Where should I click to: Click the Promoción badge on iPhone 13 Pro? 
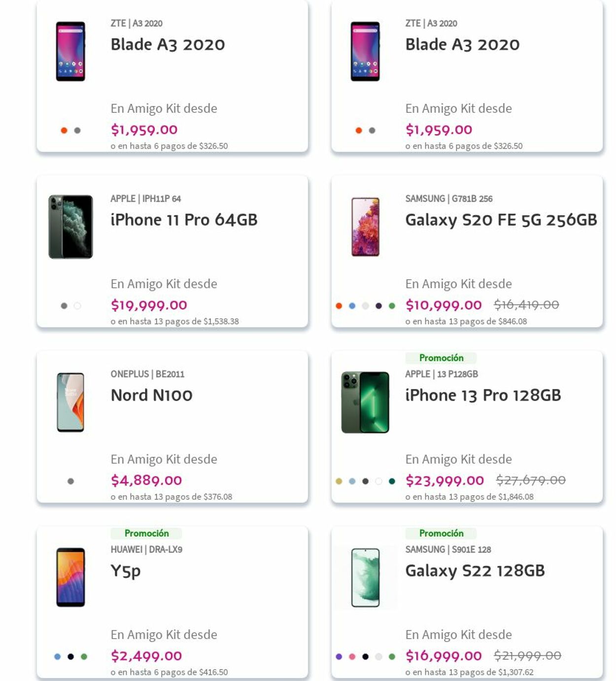pyautogui.click(x=441, y=358)
